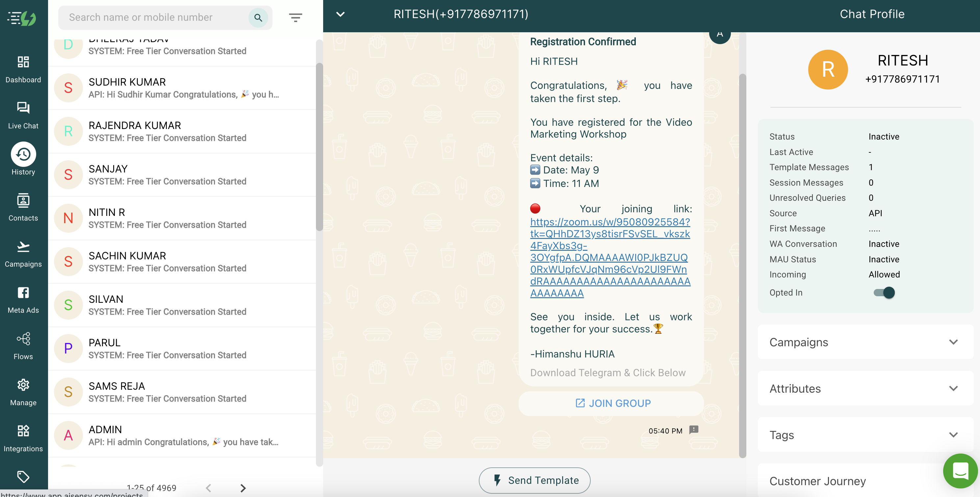
Task: Open Meta Ads section
Action: [x=23, y=300]
